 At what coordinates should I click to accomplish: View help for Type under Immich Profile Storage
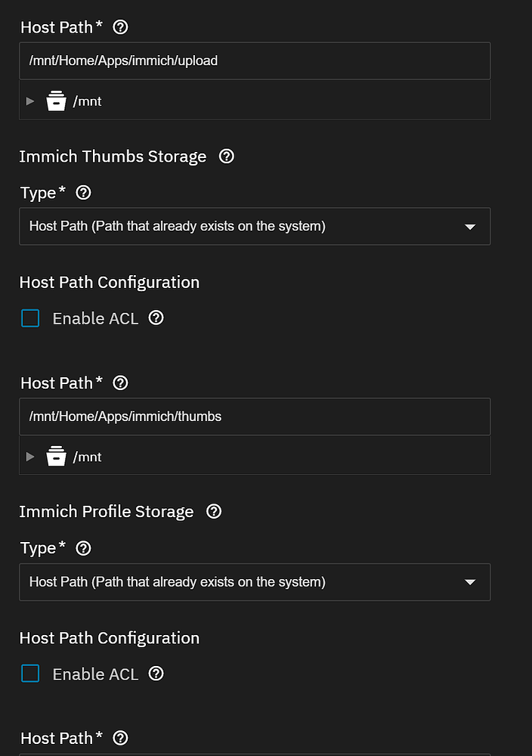click(83, 547)
